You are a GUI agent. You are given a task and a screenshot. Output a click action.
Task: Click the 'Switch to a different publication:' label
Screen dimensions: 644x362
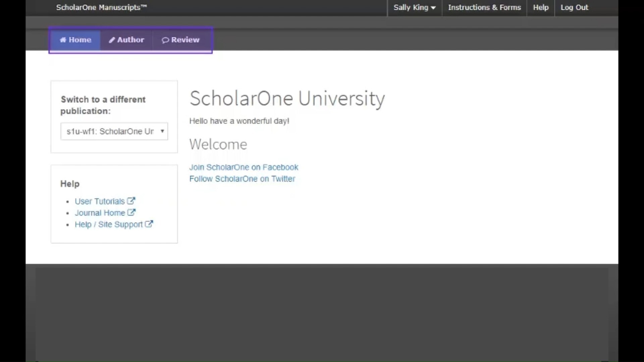[x=103, y=105]
